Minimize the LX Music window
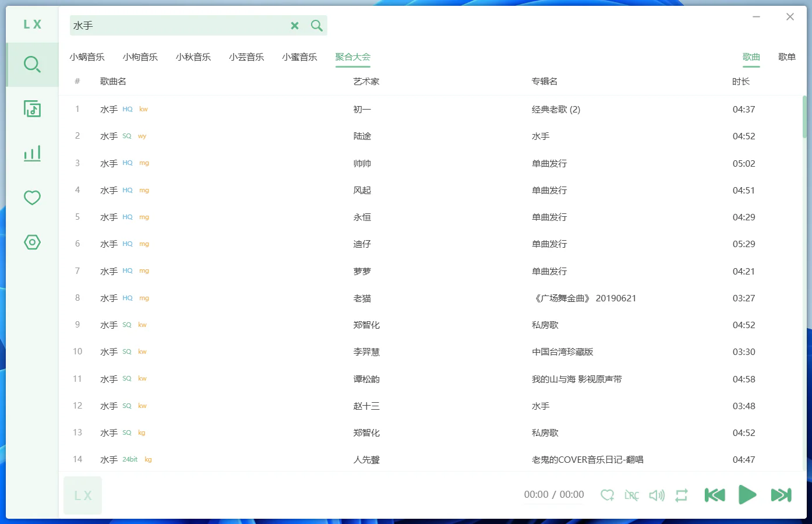The height and width of the screenshot is (524, 812). pyautogui.click(x=756, y=17)
